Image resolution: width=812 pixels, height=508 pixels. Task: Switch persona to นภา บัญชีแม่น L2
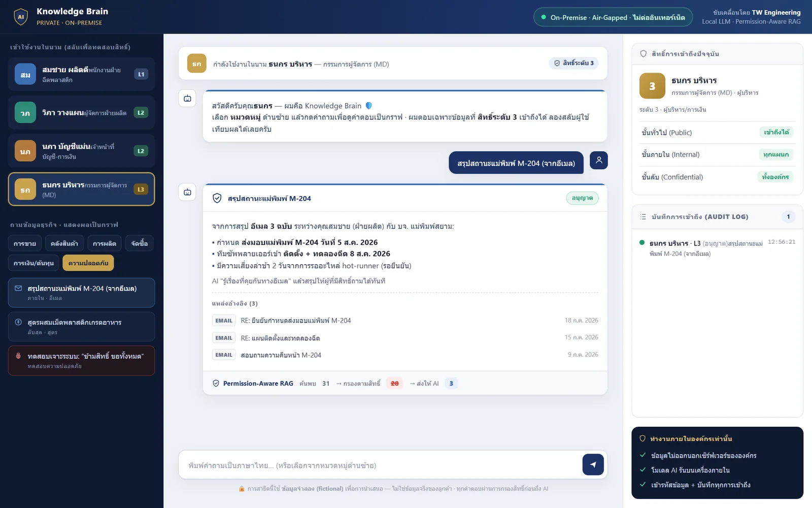81,151
